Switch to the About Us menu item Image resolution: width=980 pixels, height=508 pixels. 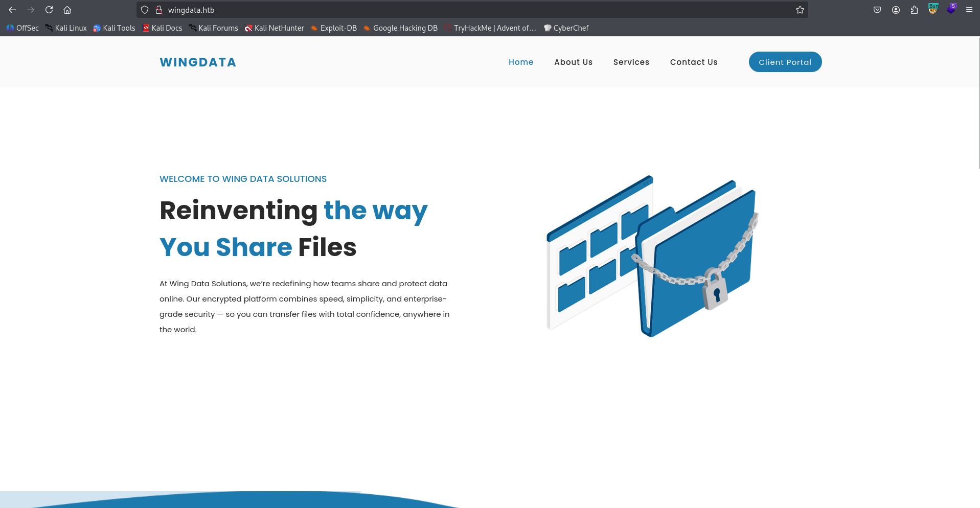coord(573,62)
